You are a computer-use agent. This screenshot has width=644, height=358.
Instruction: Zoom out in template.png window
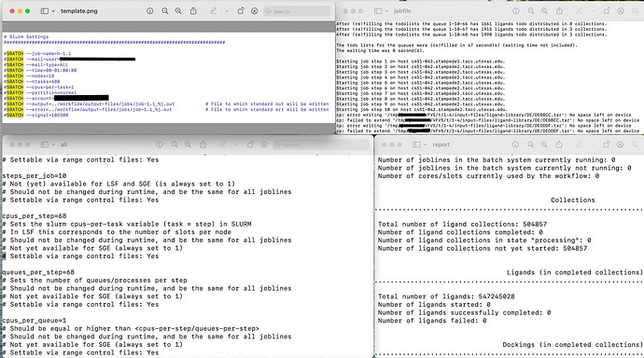pyautogui.click(x=164, y=11)
